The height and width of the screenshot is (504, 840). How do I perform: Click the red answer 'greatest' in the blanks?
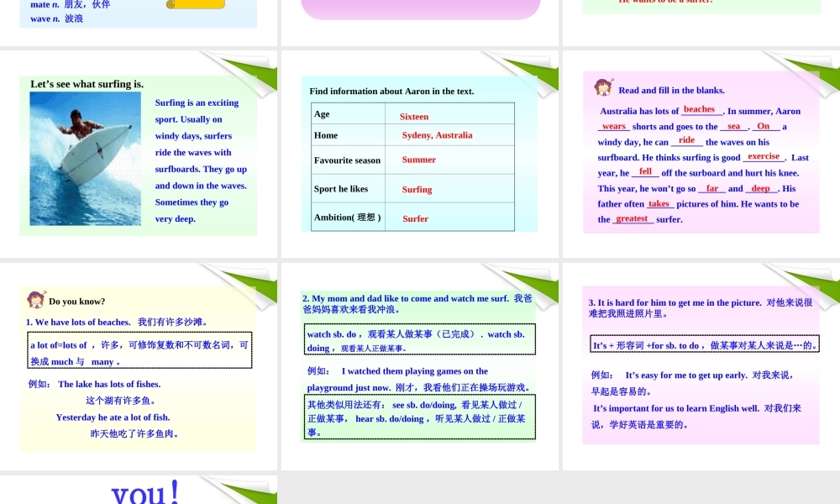[x=633, y=218]
